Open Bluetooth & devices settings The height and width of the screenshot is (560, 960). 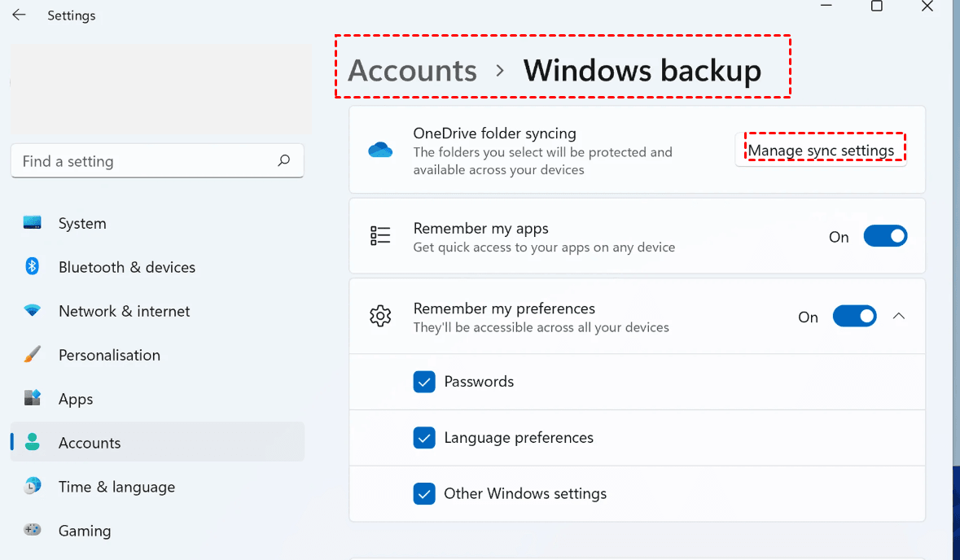[x=33, y=266]
